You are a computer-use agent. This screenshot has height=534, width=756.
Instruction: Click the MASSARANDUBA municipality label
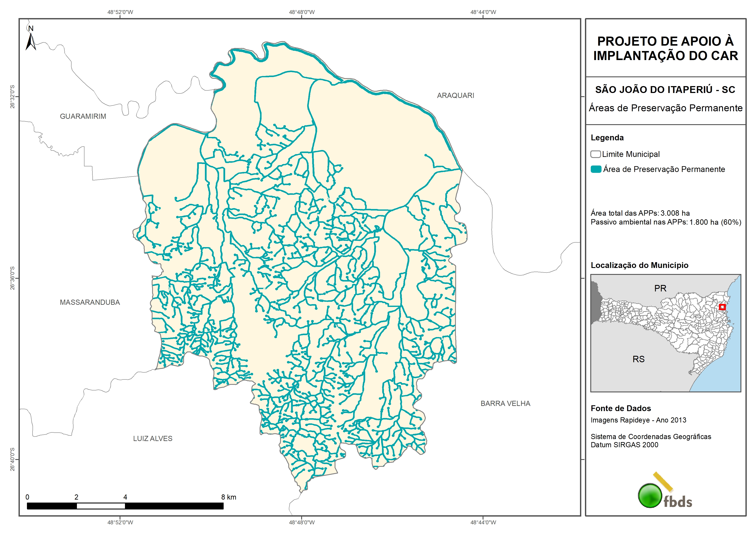[90, 302]
